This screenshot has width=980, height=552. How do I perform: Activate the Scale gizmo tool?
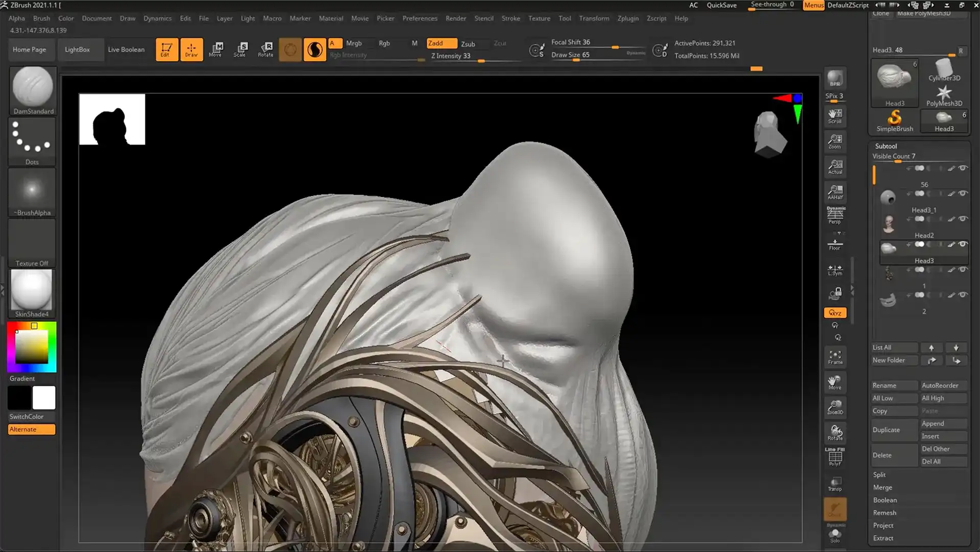point(240,49)
